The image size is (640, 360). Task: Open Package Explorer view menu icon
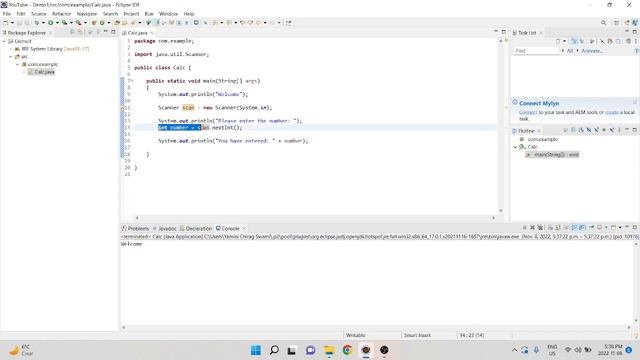(98, 32)
